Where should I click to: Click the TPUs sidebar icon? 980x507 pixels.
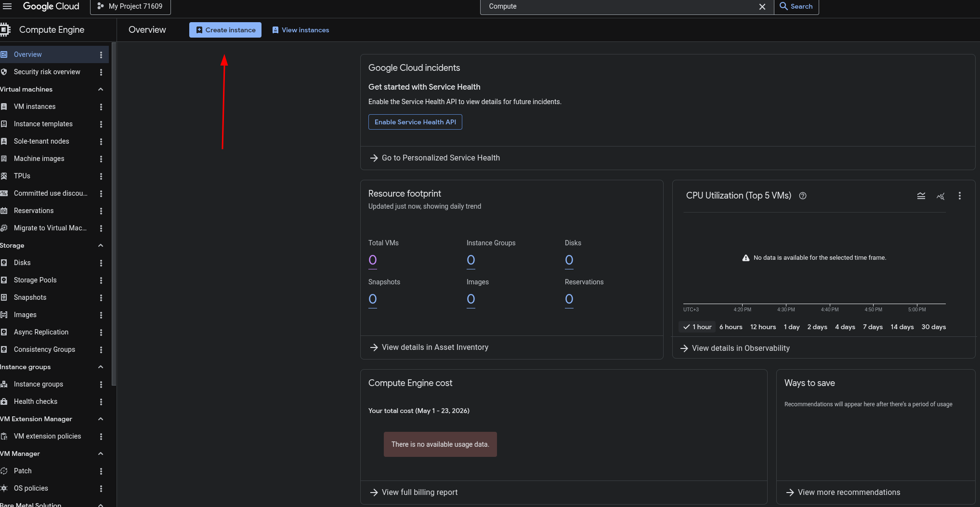(4, 176)
